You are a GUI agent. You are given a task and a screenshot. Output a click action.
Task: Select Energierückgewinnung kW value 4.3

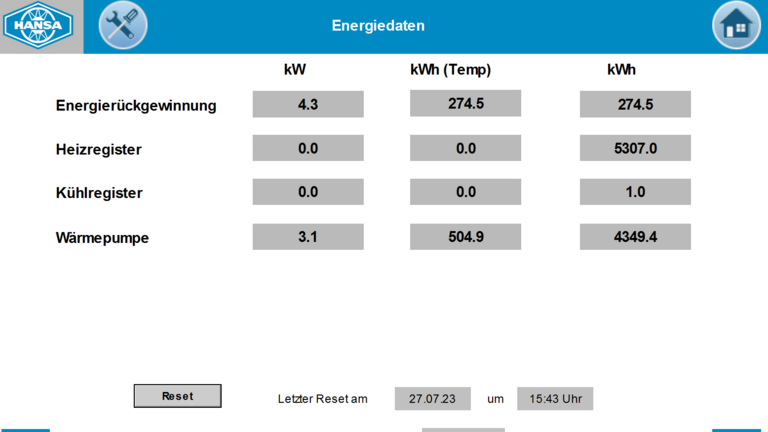pos(308,104)
